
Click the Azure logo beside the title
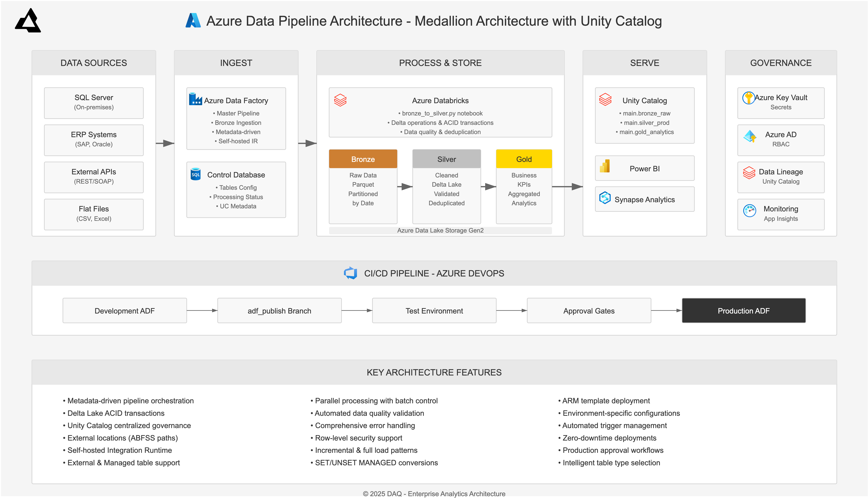tap(193, 21)
